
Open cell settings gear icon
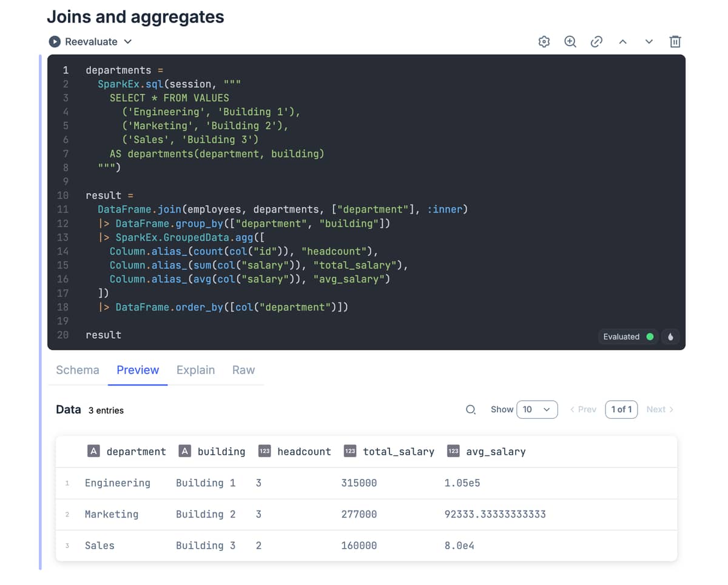544,42
